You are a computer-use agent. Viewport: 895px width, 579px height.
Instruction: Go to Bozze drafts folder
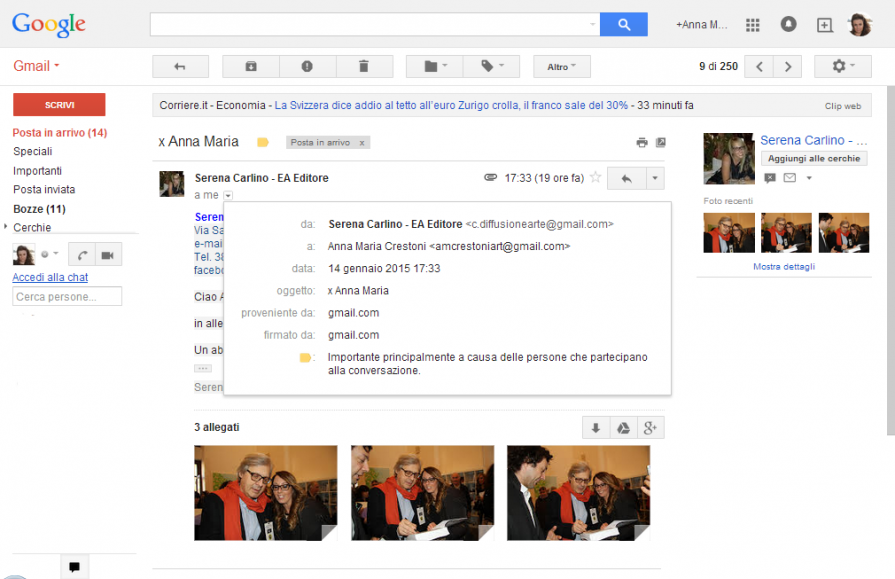pos(39,209)
